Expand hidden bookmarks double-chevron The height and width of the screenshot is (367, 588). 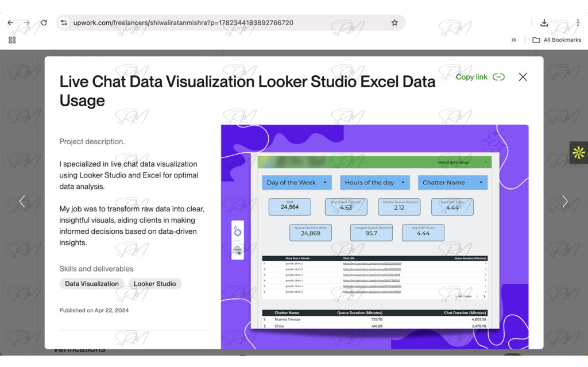click(514, 40)
